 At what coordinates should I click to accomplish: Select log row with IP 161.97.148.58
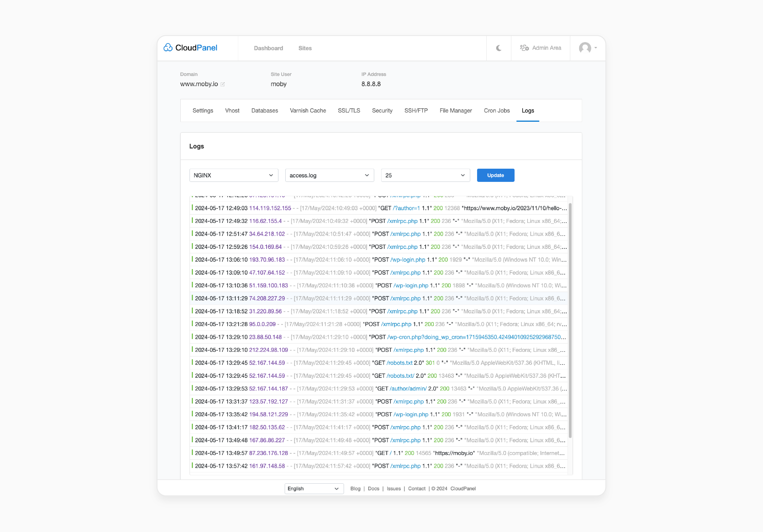(379, 466)
